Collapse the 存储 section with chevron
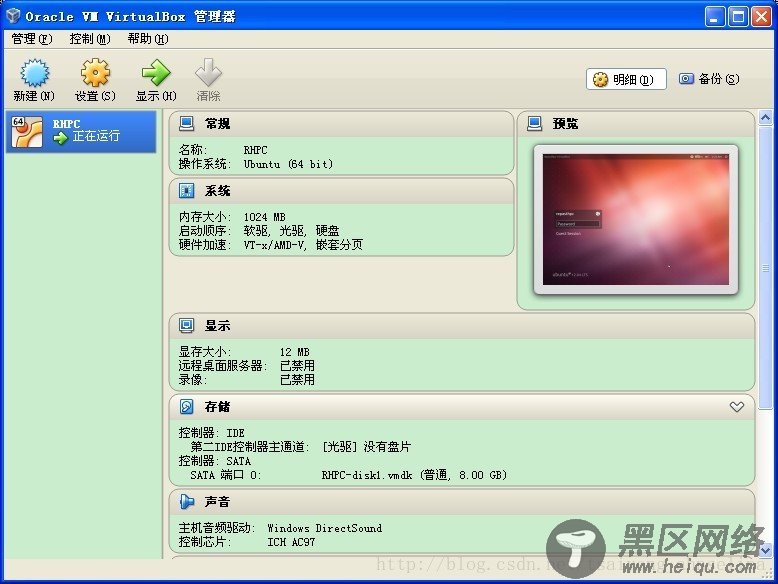The height and width of the screenshot is (584, 778). coord(737,407)
